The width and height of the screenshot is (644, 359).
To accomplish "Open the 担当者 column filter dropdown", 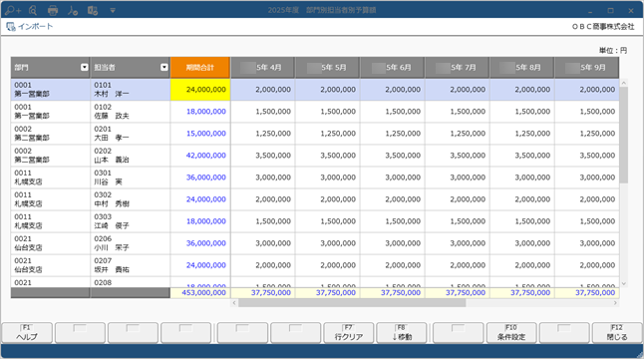I will pyautogui.click(x=163, y=68).
